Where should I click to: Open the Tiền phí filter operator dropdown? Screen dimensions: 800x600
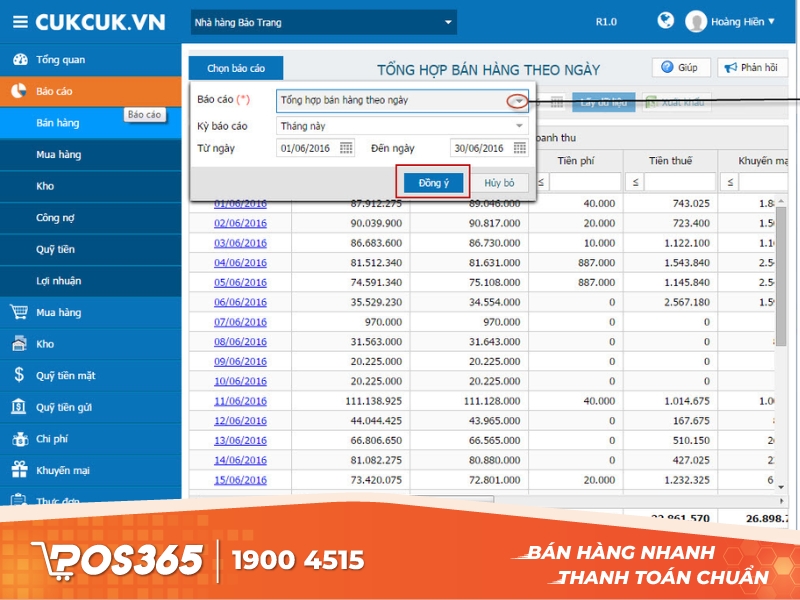pyautogui.click(x=541, y=182)
